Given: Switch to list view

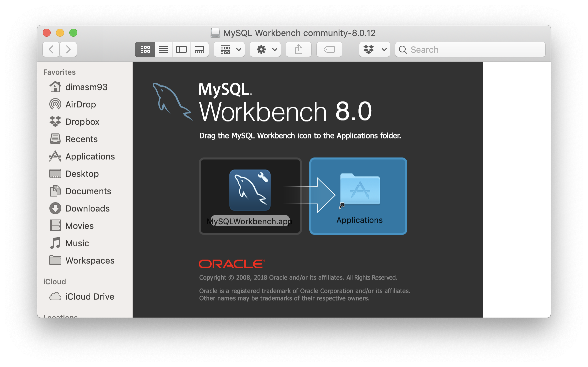Looking at the screenshot, I should coord(163,49).
